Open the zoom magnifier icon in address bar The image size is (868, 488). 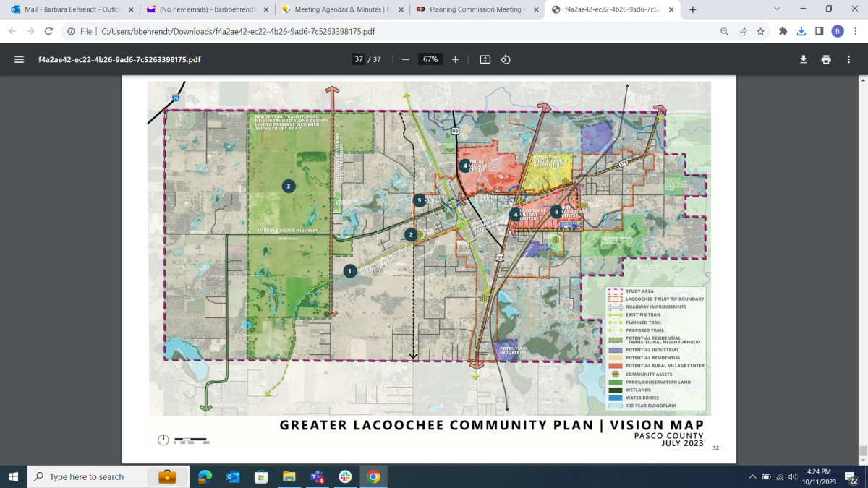pyautogui.click(x=723, y=32)
